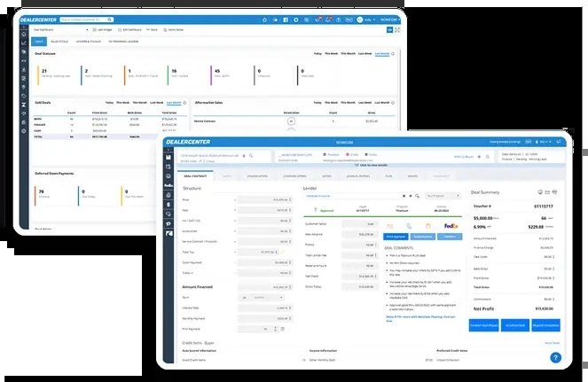Viewport: 588px width, 382px height.
Task: Click the star favorites icon in dashboard header
Action: (x=264, y=19)
